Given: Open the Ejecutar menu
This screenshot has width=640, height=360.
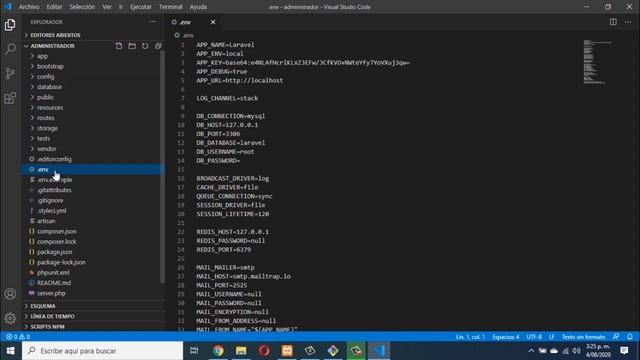Looking at the screenshot, I should (140, 7).
